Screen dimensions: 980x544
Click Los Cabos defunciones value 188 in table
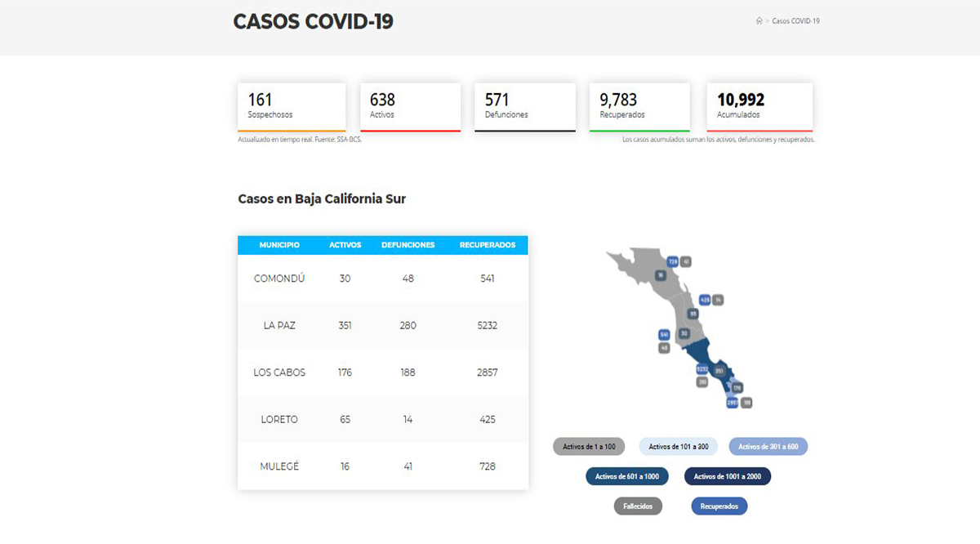coord(408,372)
